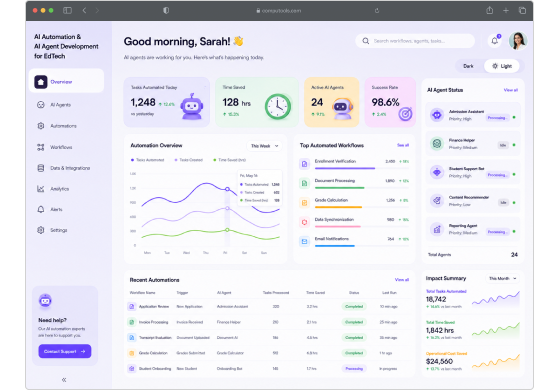Reload the page in the address bar

point(377,11)
